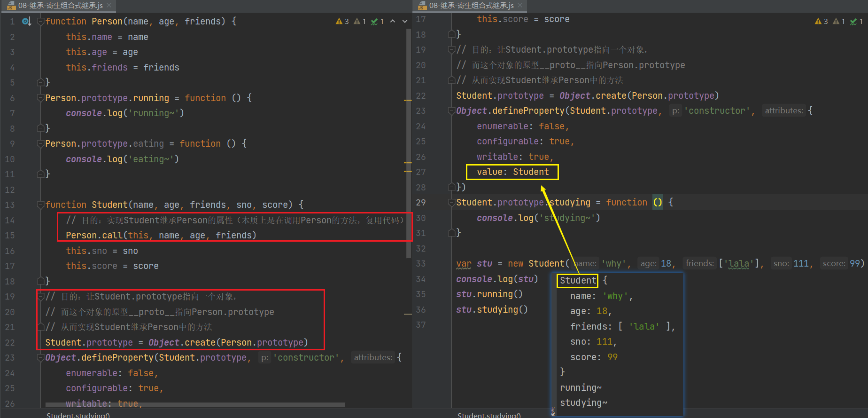Switch to right editor tab 08-继承-寄生组合式继承.js
The height and width of the screenshot is (418, 868).
[471, 6]
